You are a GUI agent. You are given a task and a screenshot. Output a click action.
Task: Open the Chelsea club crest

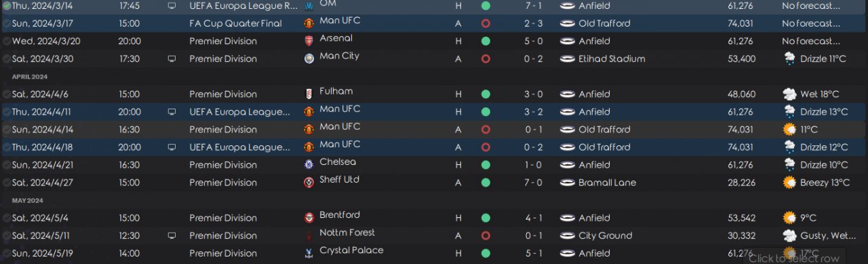309,164
